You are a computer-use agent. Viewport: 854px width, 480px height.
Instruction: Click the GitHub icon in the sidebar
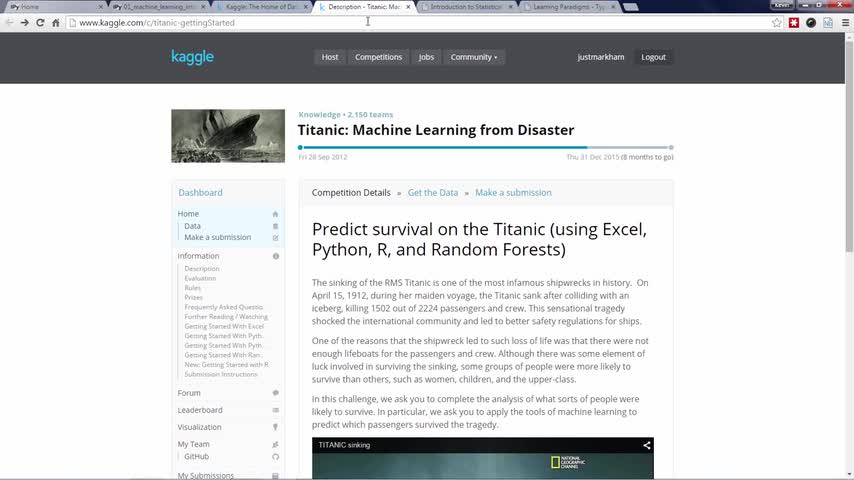(x=276, y=457)
